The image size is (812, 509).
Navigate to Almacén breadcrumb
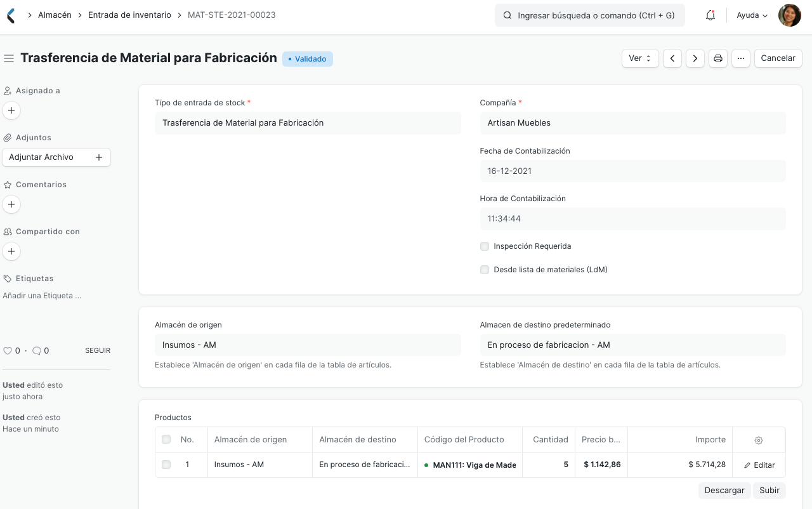55,15
